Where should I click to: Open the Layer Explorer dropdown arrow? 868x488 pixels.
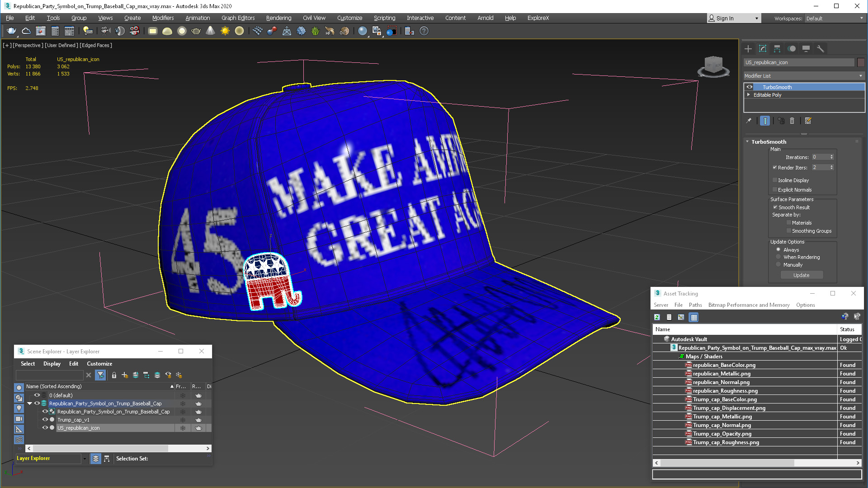coord(85,459)
